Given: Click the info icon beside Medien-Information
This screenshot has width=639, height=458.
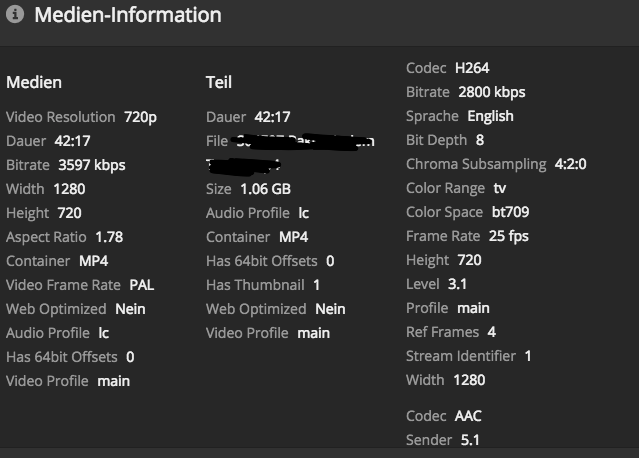Looking at the screenshot, I should (x=15, y=16).
